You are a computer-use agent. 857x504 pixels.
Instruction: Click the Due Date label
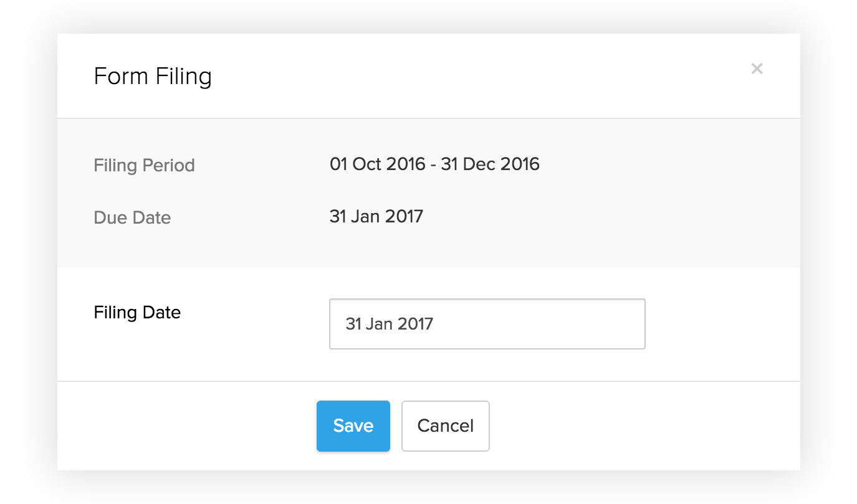pyautogui.click(x=132, y=218)
